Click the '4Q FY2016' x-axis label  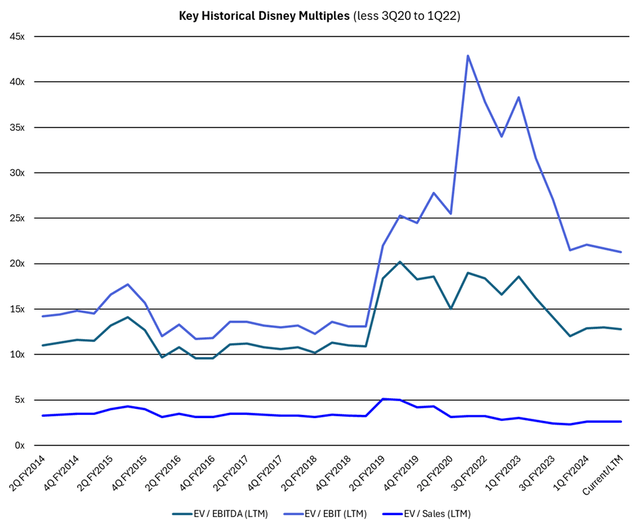pyautogui.click(x=198, y=473)
